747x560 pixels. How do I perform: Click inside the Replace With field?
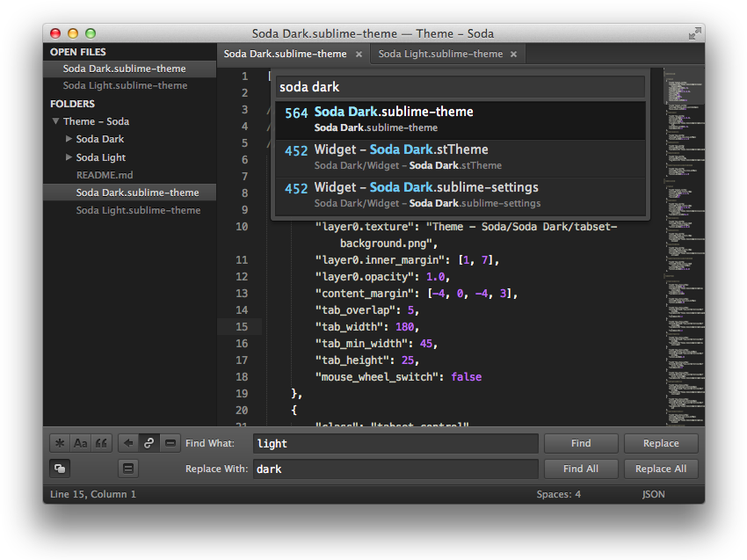point(395,469)
